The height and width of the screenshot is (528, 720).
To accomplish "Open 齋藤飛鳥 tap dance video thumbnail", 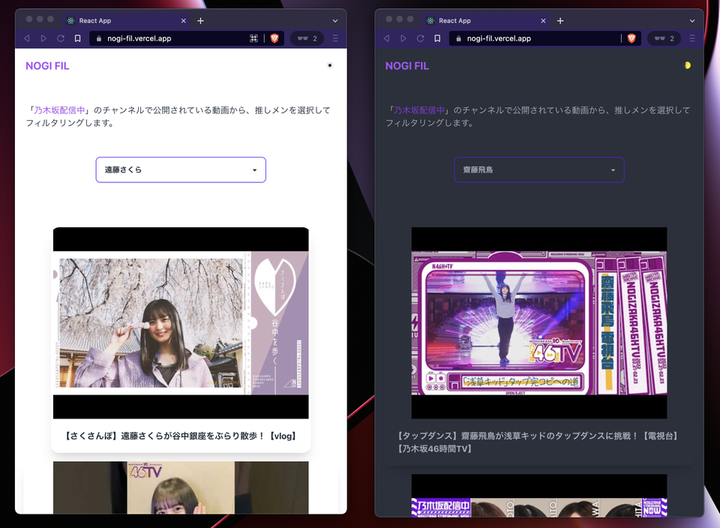I will coord(539,323).
